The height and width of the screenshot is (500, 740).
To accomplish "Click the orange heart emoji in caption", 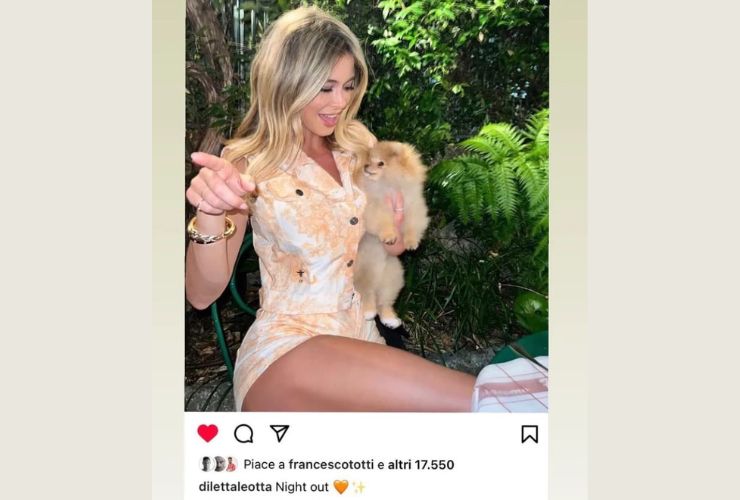I will pos(341,487).
